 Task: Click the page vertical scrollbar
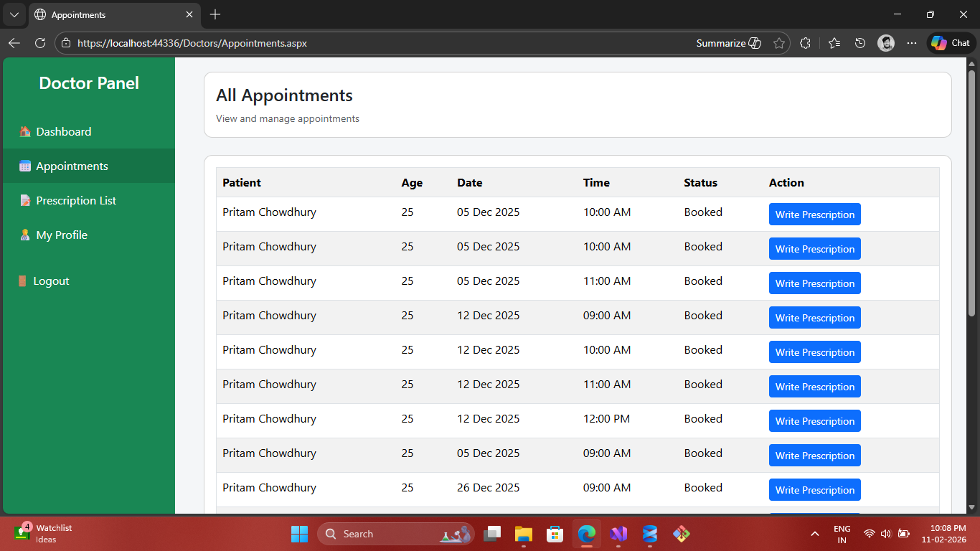coord(972,194)
